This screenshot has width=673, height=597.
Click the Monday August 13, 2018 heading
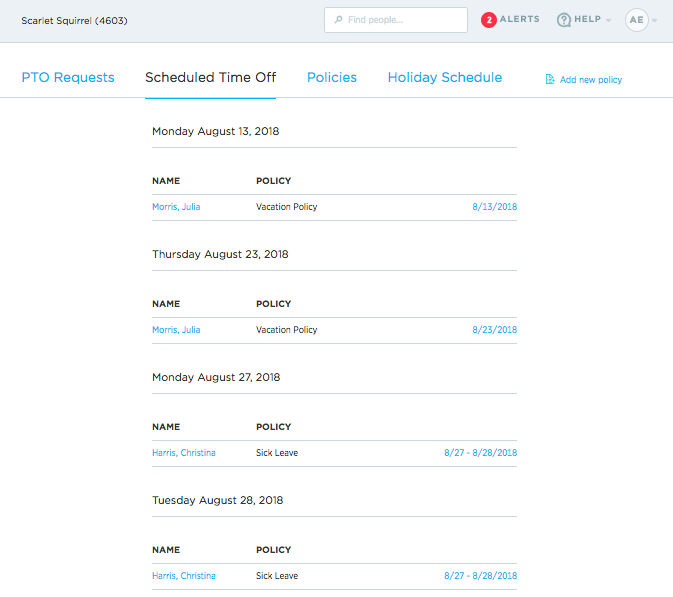coord(215,131)
